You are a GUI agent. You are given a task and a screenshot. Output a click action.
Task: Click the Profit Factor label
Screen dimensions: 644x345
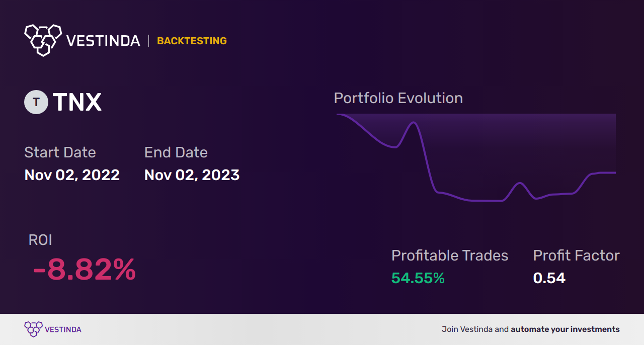pyautogui.click(x=576, y=255)
